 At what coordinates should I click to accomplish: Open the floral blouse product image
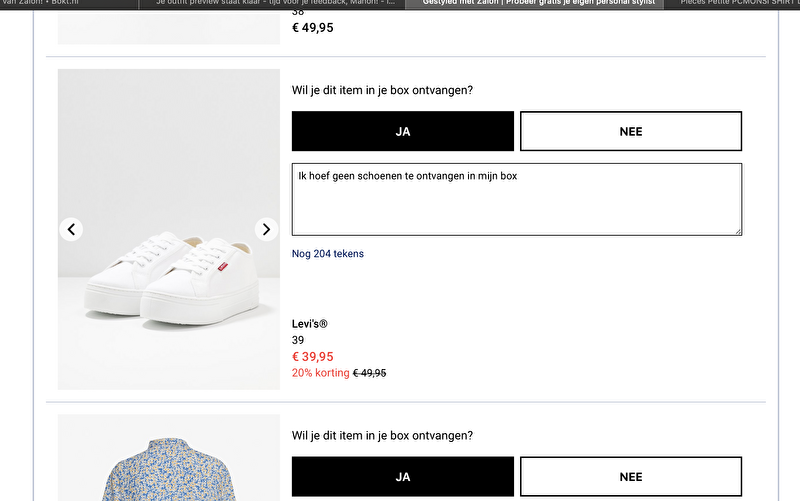point(168,460)
